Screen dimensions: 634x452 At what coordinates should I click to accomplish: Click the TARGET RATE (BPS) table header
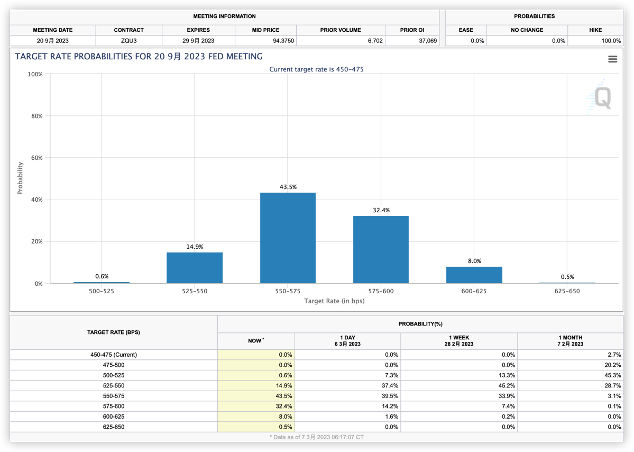click(x=113, y=332)
